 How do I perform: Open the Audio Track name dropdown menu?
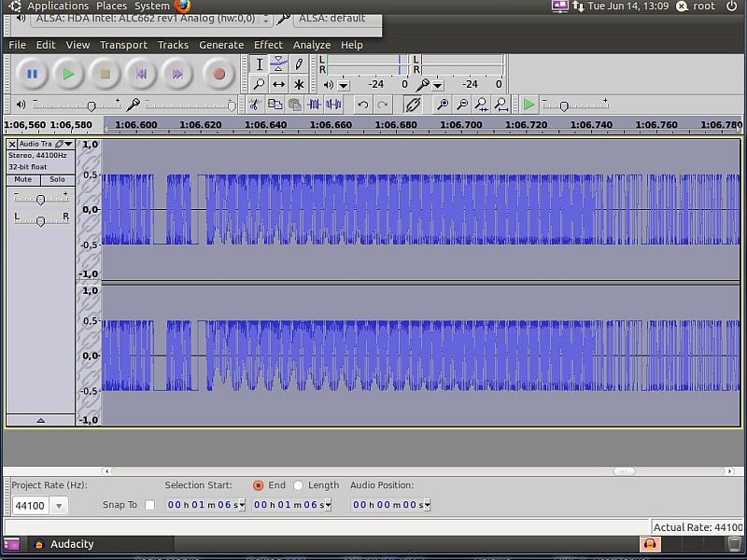[46, 144]
